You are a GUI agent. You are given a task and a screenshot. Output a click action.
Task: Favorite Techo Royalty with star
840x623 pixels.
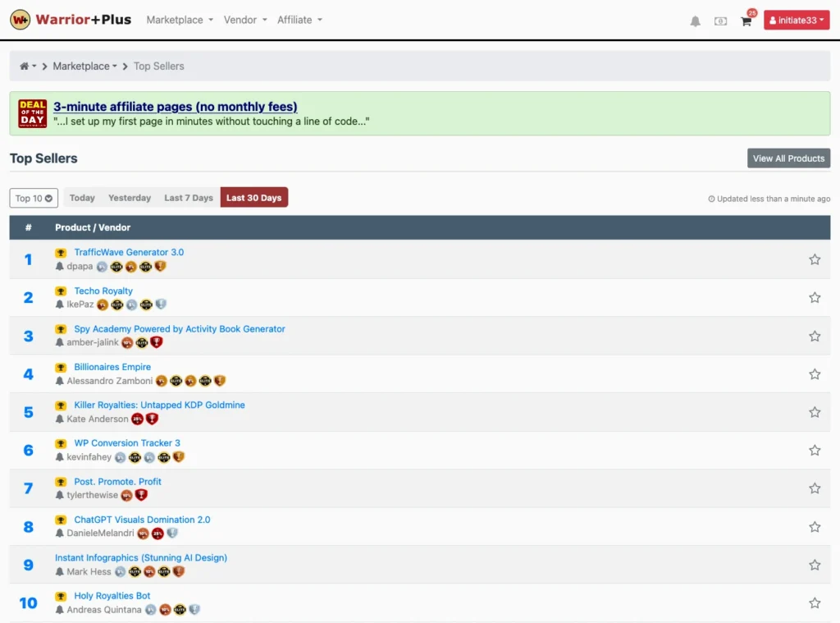coord(815,298)
